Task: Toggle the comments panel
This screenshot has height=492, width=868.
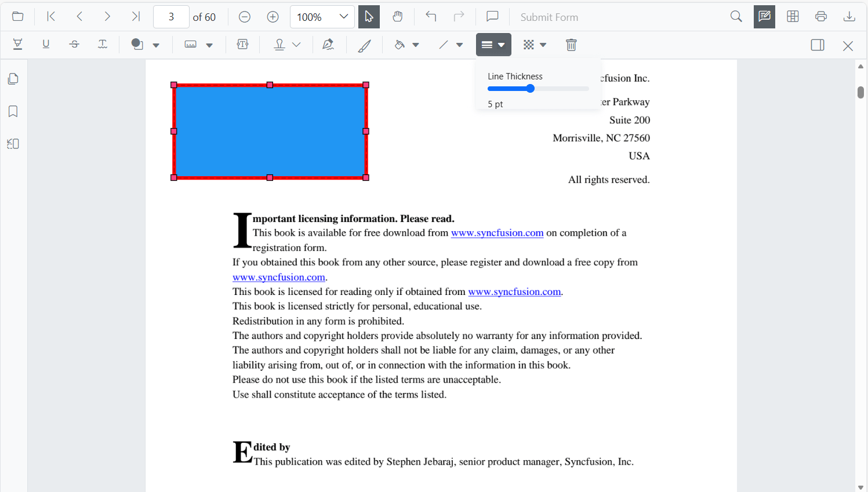Action: [492, 16]
